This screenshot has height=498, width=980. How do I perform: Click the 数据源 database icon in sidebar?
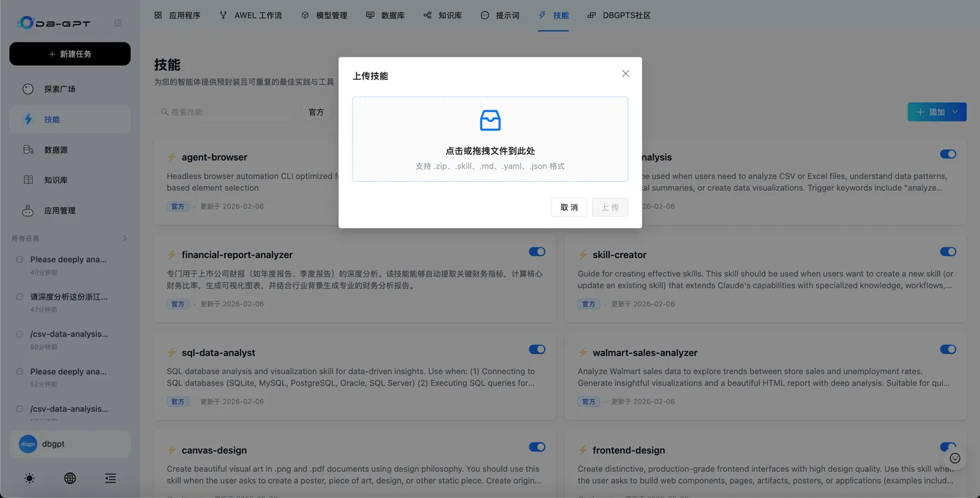pyautogui.click(x=28, y=150)
